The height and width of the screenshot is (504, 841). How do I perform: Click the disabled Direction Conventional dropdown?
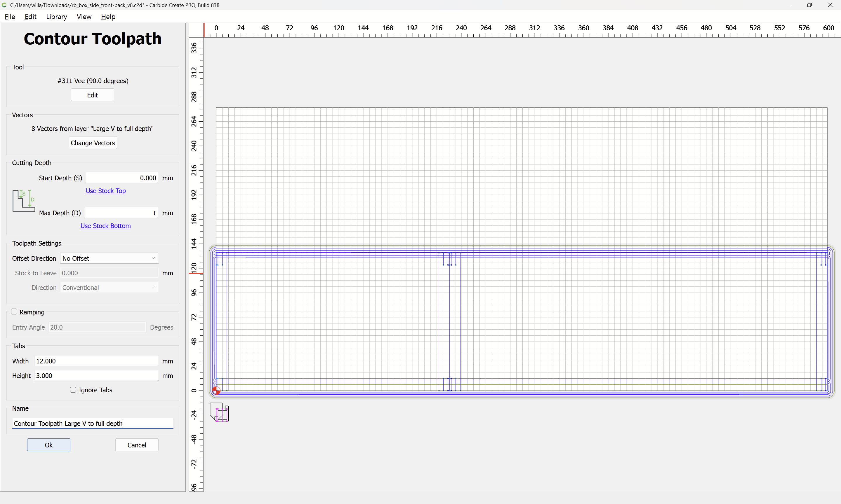point(109,288)
